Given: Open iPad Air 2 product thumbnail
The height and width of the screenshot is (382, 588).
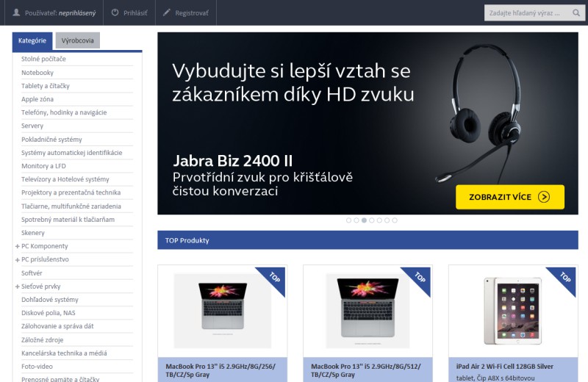Looking at the screenshot, I should (x=512, y=311).
